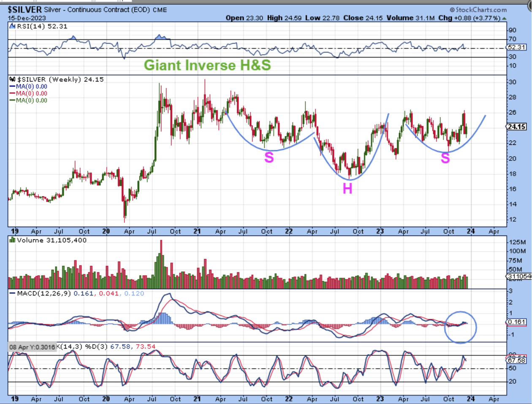This screenshot has width=532, height=404.
Task: Click the pink H head label
Action: (x=347, y=188)
